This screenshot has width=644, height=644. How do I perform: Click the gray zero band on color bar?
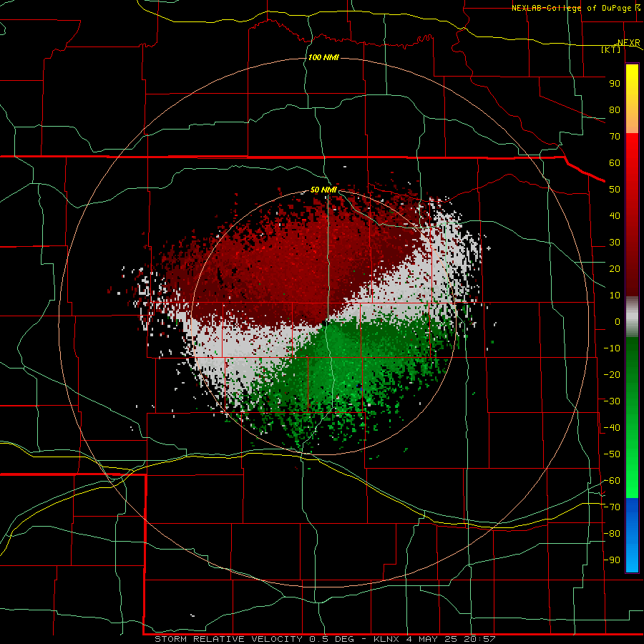(x=632, y=316)
